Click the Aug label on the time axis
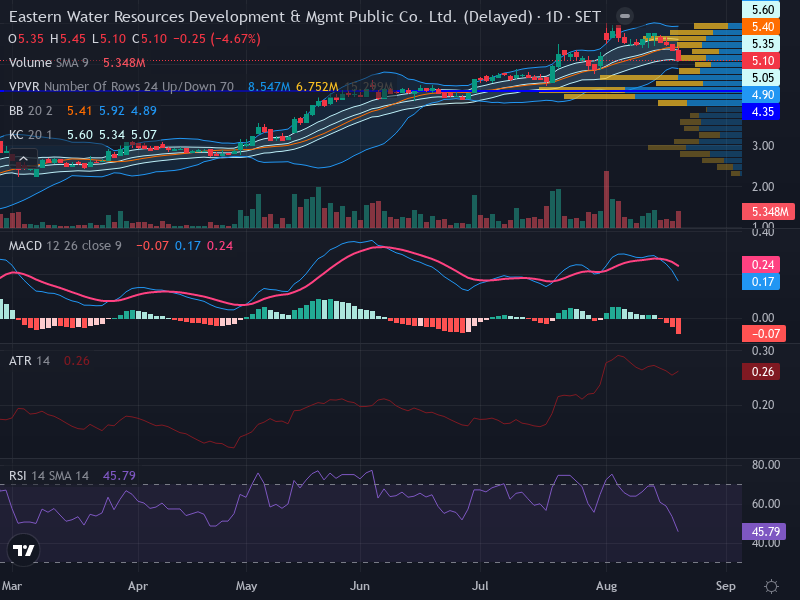 coord(606,586)
